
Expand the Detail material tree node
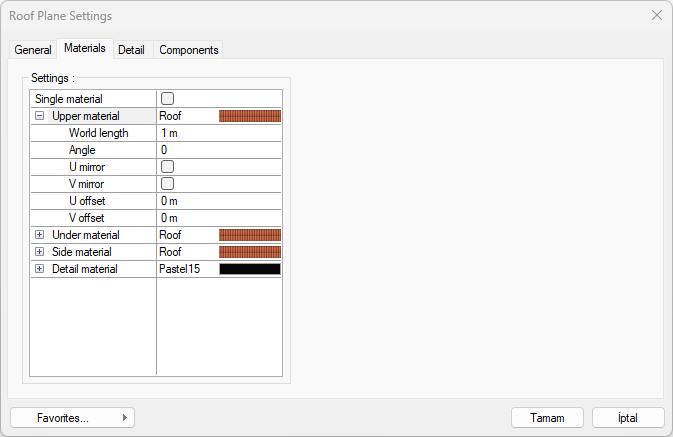[x=40, y=269]
